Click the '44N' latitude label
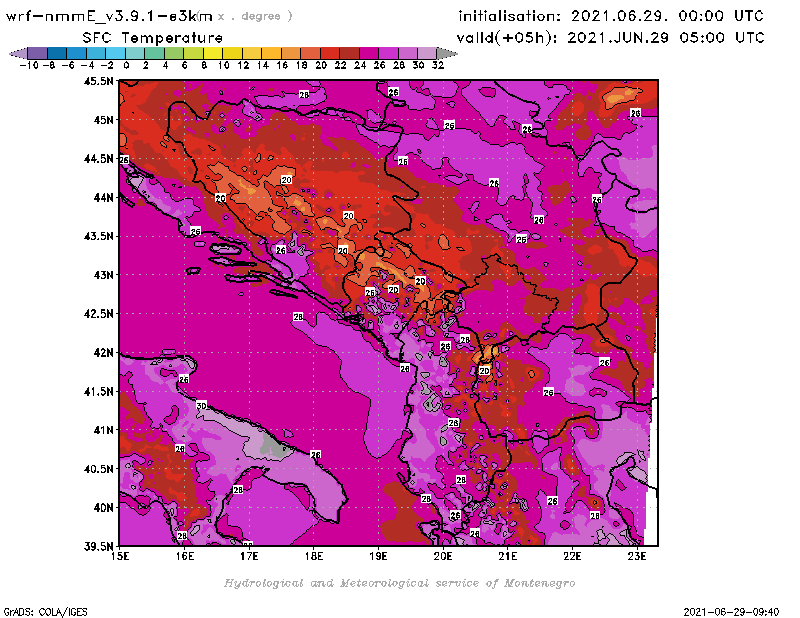The height and width of the screenshot is (618, 800). pos(103,197)
